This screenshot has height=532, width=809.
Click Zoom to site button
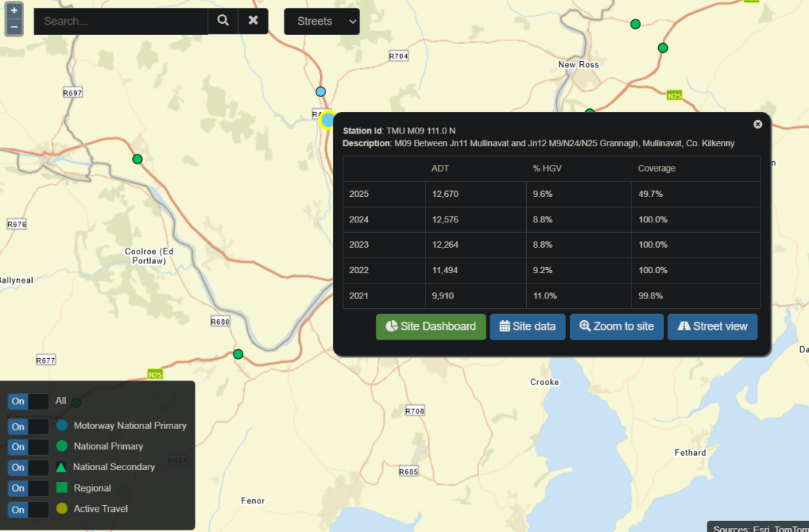[x=616, y=327]
